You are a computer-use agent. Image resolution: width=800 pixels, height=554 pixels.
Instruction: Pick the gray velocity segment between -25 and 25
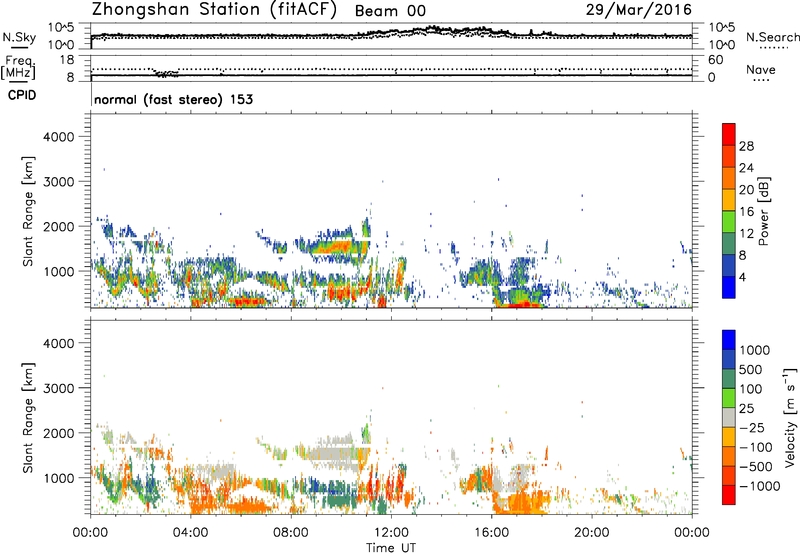point(729,417)
